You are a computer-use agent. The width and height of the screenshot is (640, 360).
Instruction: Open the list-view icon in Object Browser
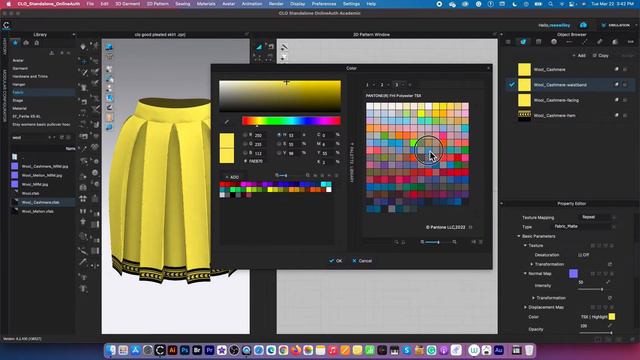(x=508, y=42)
